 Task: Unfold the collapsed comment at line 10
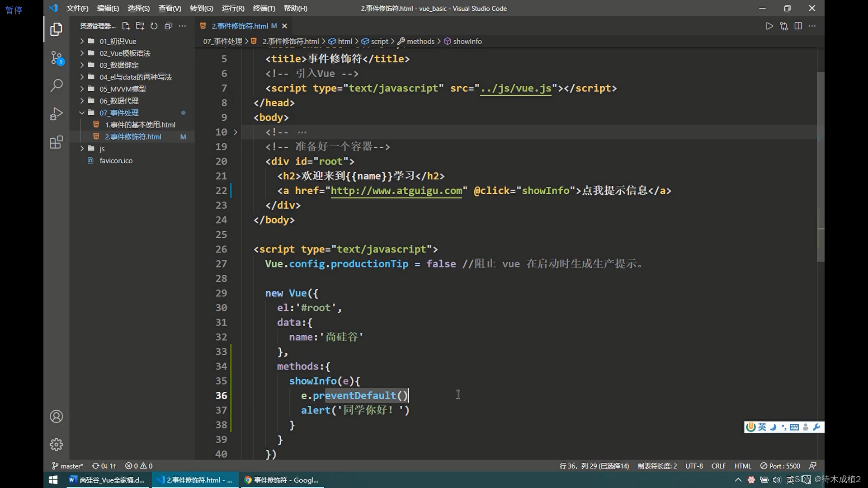point(236,132)
